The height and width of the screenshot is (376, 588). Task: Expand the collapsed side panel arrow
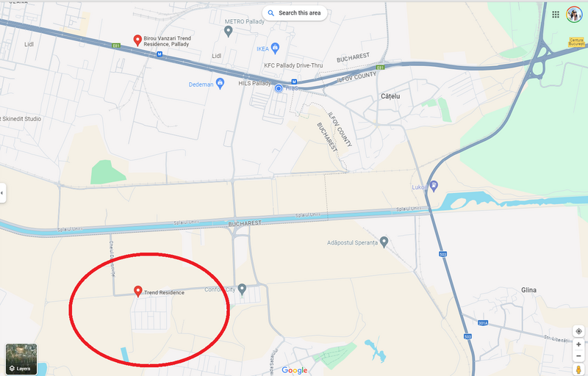click(2, 193)
